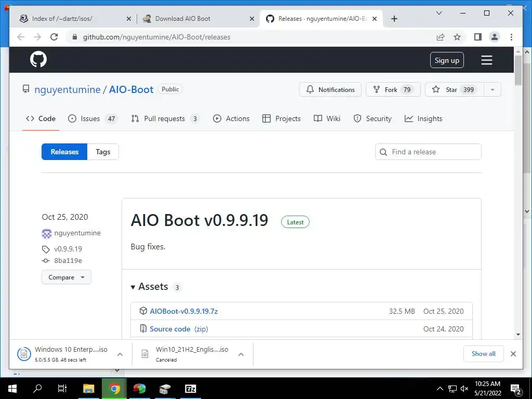The width and height of the screenshot is (532, 399).
Task: Click the page vertical scrollbar thumb
Action: coord(518,70)
